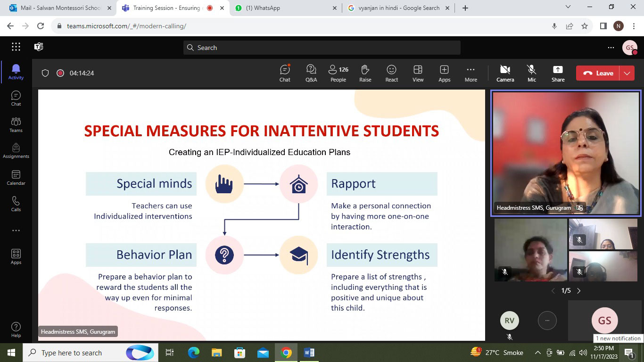Open Microsoft Word from the taskbar
The image size is (644, 362).
309,353
